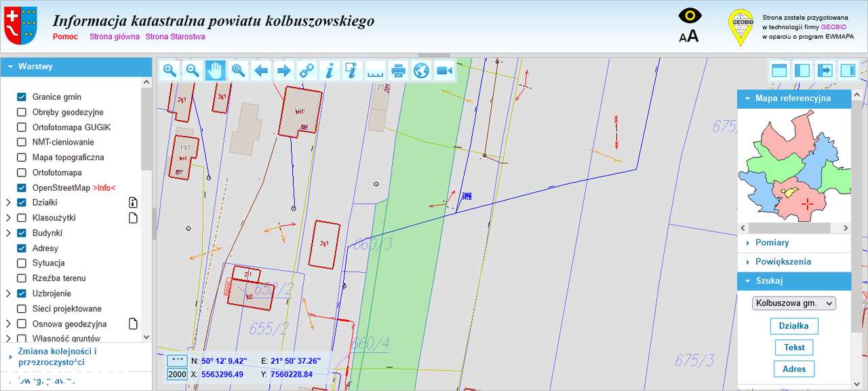Screen dimensions: 868x391
Task: Open the Strona główna link
Action: 115,37
